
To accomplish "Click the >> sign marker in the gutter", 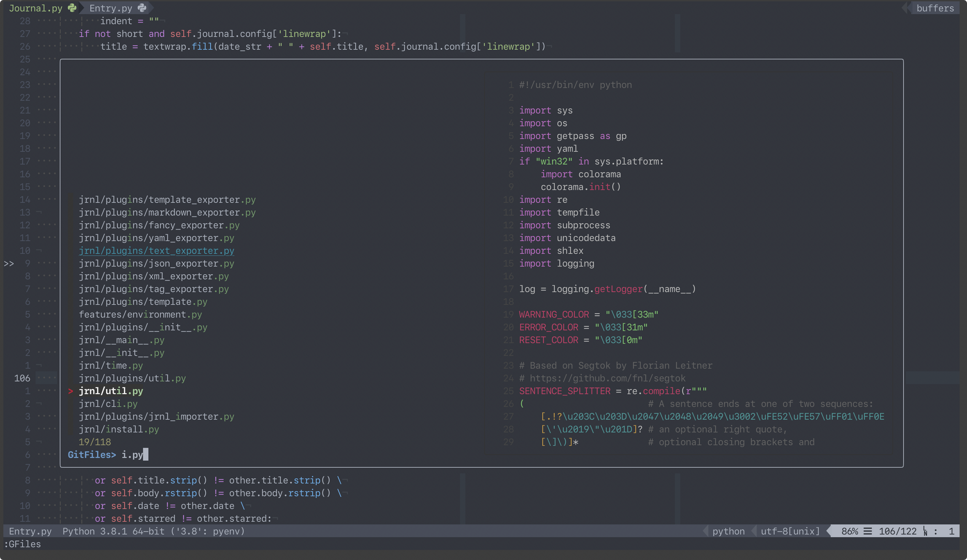I will tap(9, 264).
